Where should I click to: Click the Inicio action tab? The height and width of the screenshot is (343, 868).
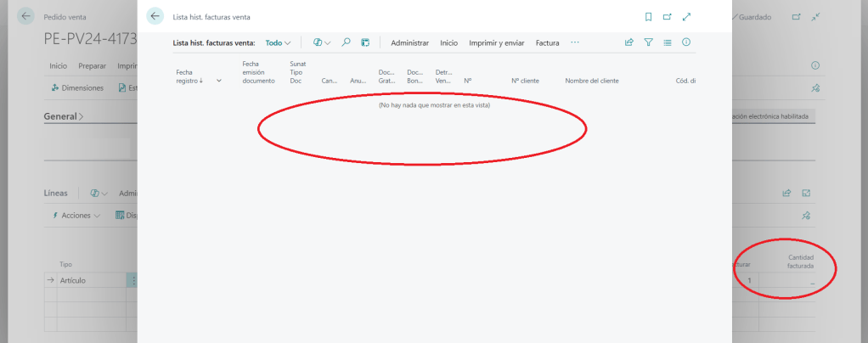pyautogui.click(x=448, y=42)
